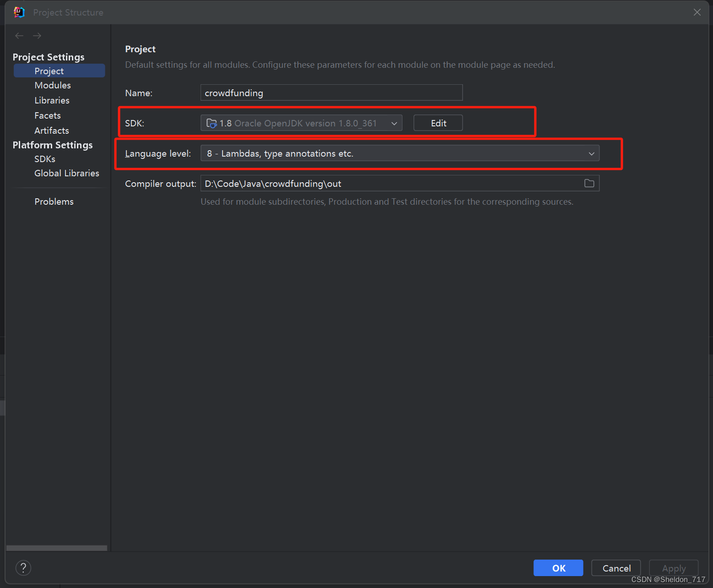713x588 pixels.
Task: Click the SDK icon inside the SDK field
Action: 211,123
